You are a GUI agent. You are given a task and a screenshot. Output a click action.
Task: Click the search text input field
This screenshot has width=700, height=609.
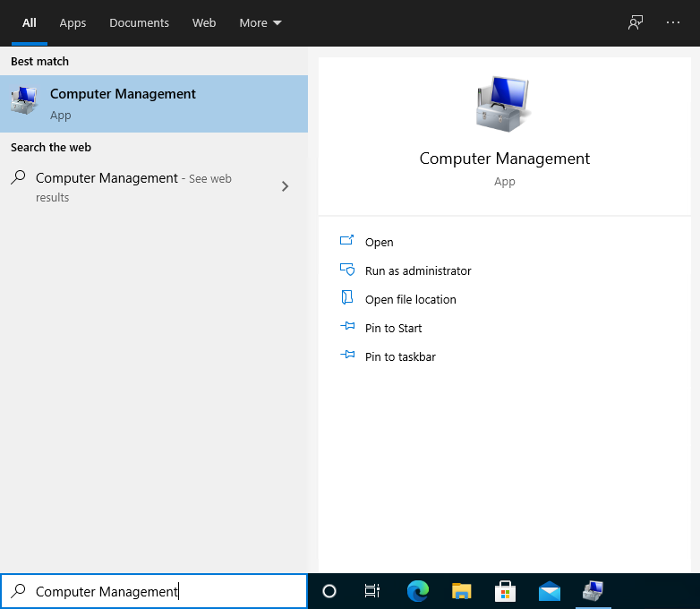coord(154,591)
